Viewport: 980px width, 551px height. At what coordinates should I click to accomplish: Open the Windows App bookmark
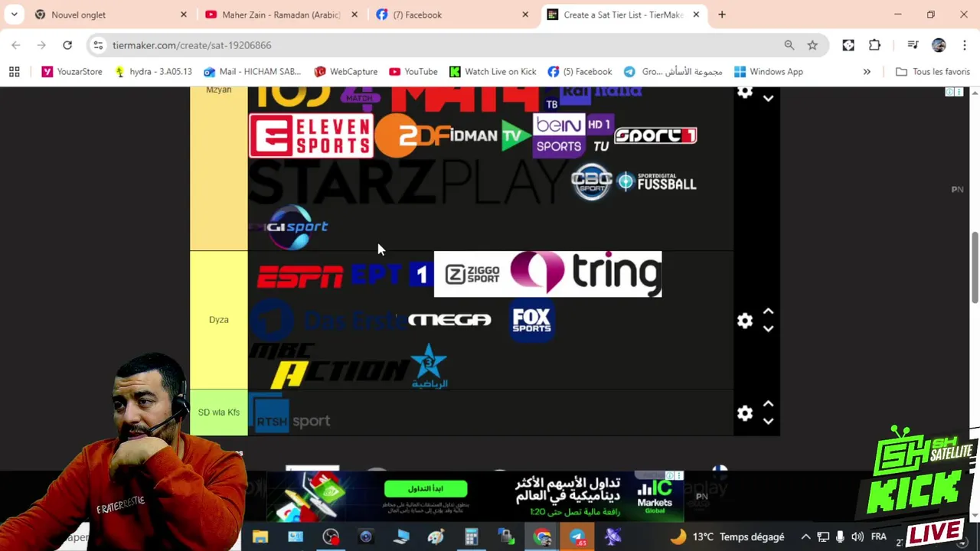[x=768, y=72]
